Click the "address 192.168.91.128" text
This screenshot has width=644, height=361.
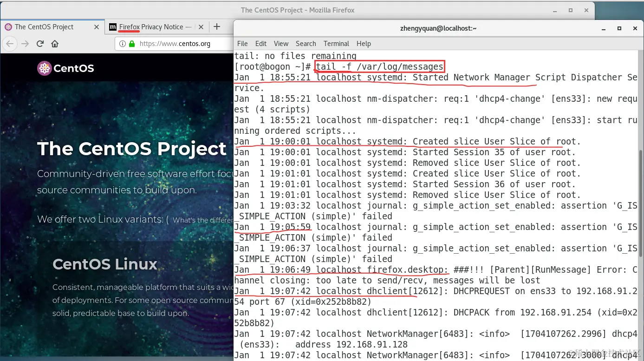(x=351, y=345)
